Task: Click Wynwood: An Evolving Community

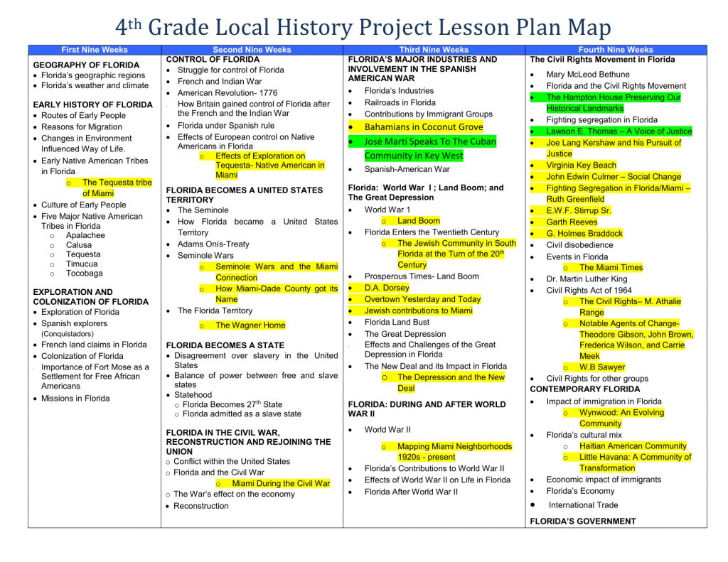Action: [x=621, y=418]
